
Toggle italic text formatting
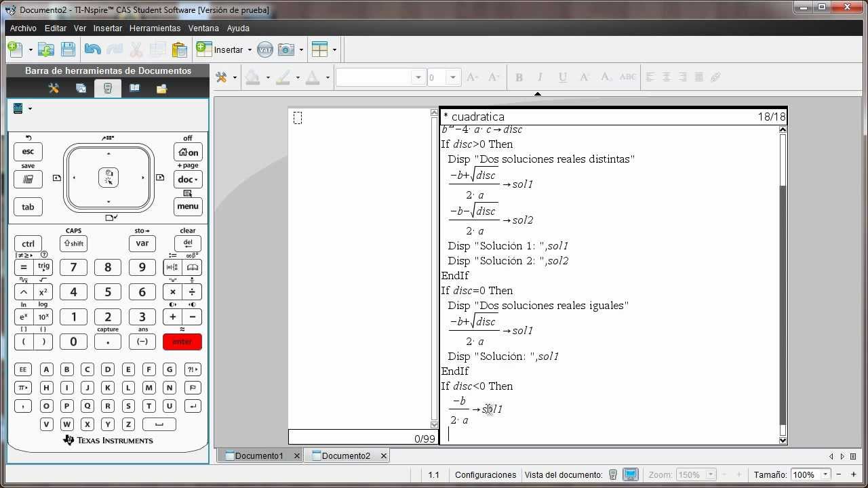pyautogui.click(x=540, y=77)
